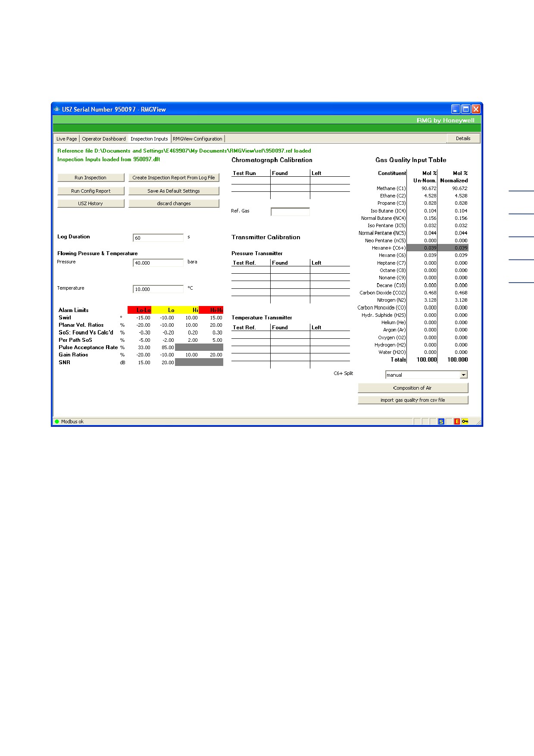This screenshot has height=756, width=534.
Task: Click the red E status icon
Action: (457, 422)
